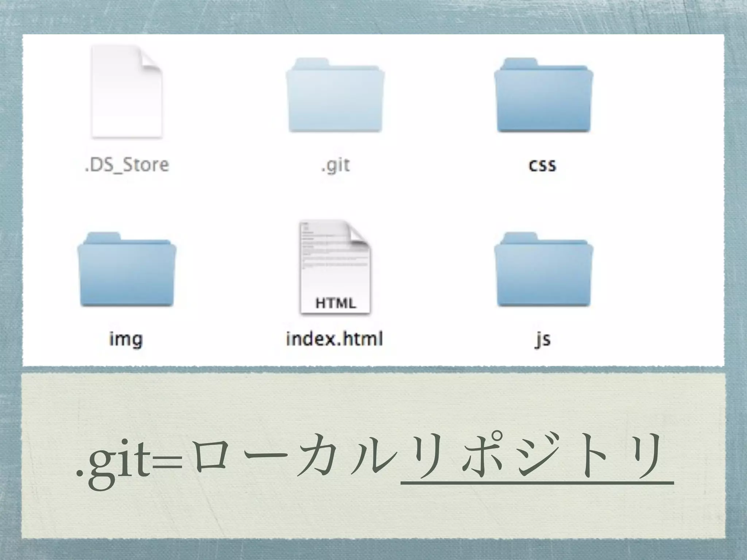Click the css folder name label

coord(543,166)
